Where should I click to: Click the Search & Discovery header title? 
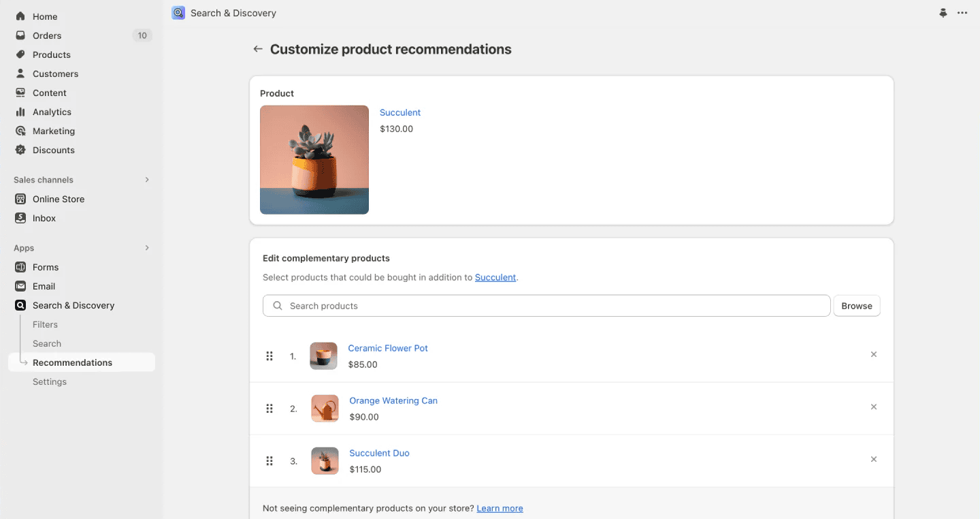tap(233, 13)
